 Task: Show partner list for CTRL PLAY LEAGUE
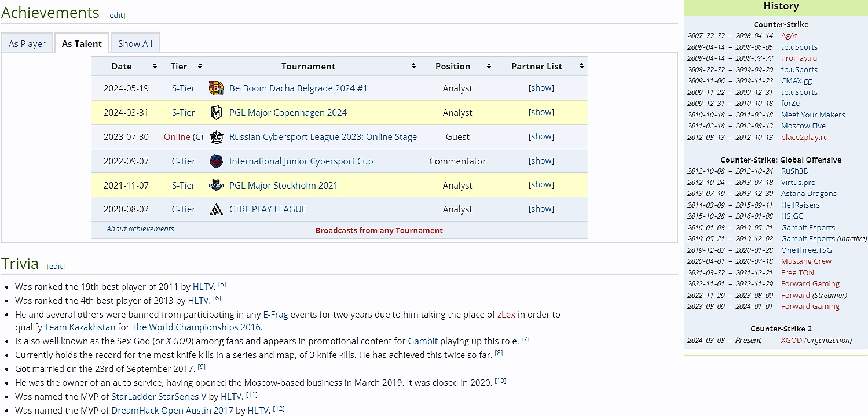click(x=541, y=209)
